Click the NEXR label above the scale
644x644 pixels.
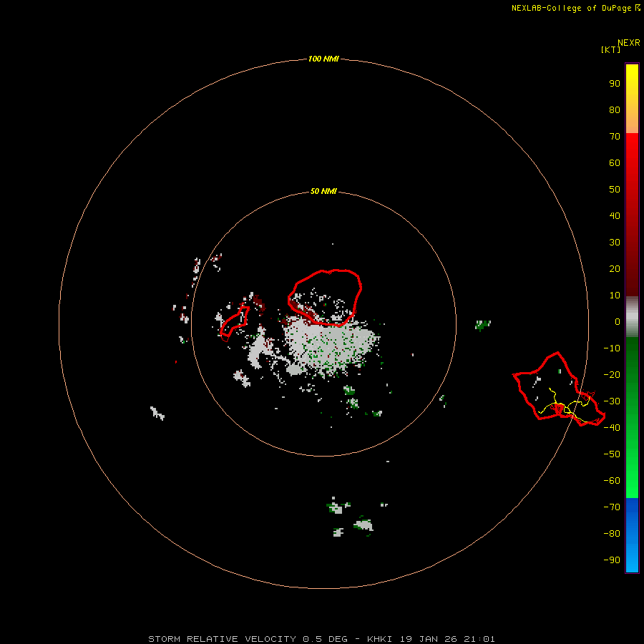(x=628, y=43)
